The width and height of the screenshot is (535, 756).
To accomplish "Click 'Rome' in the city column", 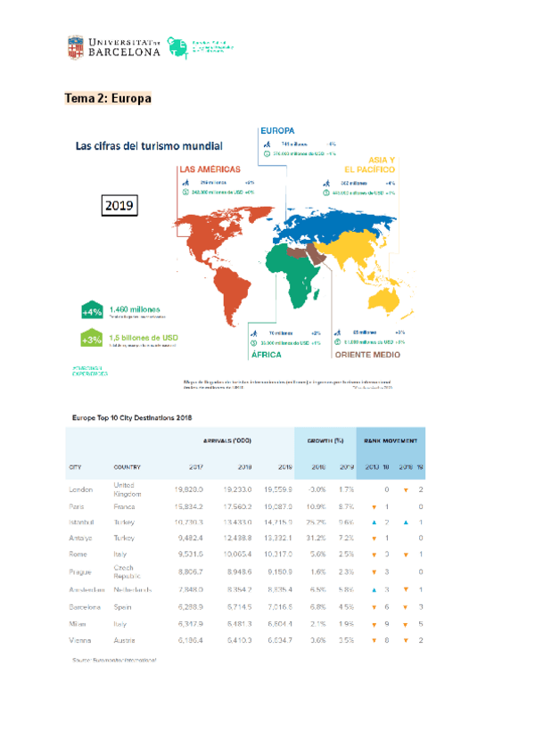I will tap(78, 555).
